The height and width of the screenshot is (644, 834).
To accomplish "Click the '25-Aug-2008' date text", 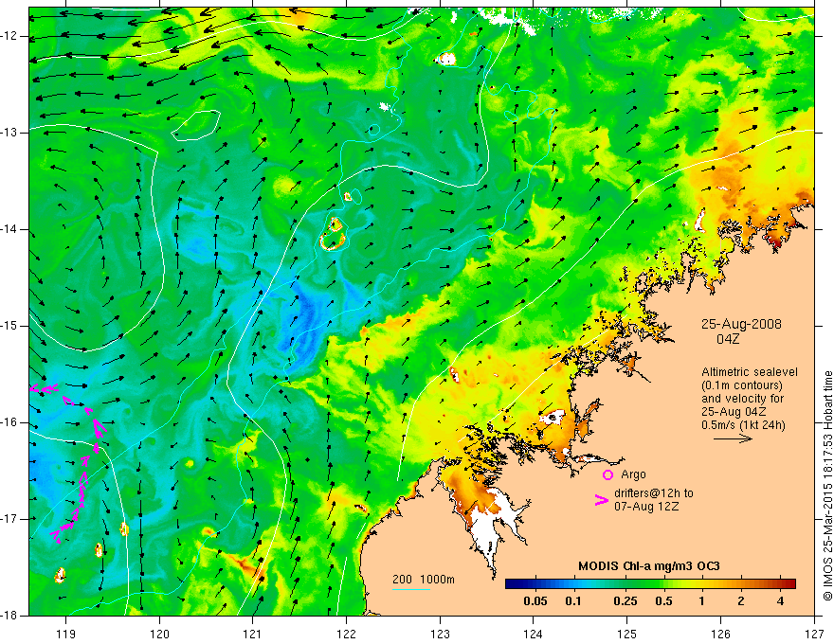I will pos(741,324).
